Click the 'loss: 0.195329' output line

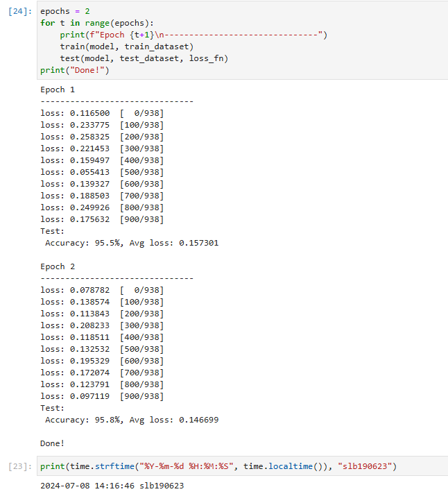(102, 361)
